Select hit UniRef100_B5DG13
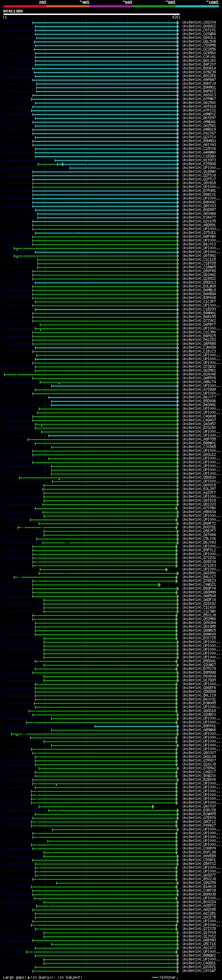This screenshot has height=980, width=222. pyautogui.click(x=199, y=283)
